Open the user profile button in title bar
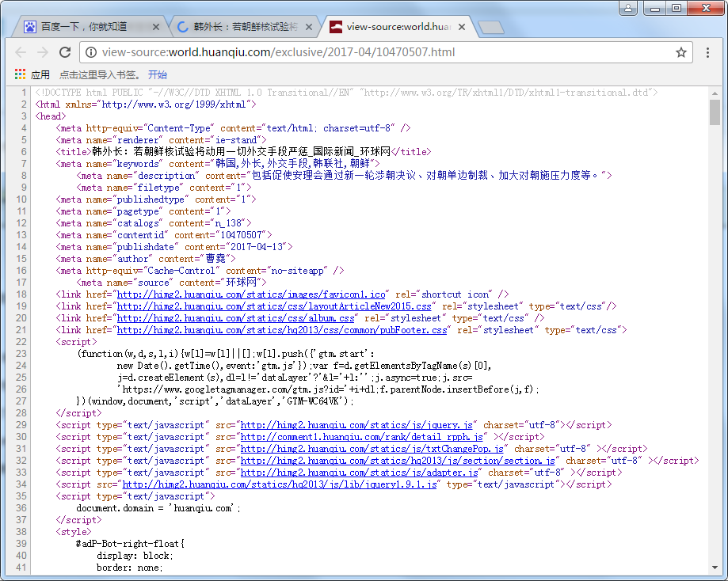The width and height of the screenshot is (728, 581). coord(629,8)
